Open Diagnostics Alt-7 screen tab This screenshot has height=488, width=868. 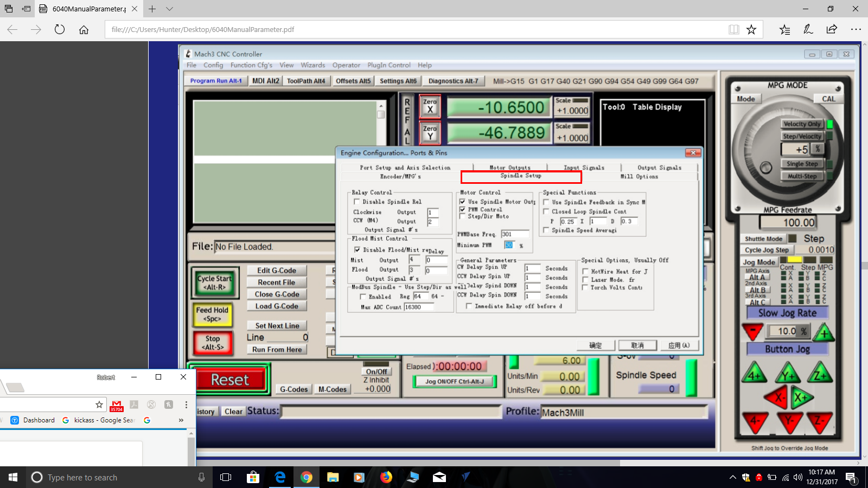coord(454,81)
